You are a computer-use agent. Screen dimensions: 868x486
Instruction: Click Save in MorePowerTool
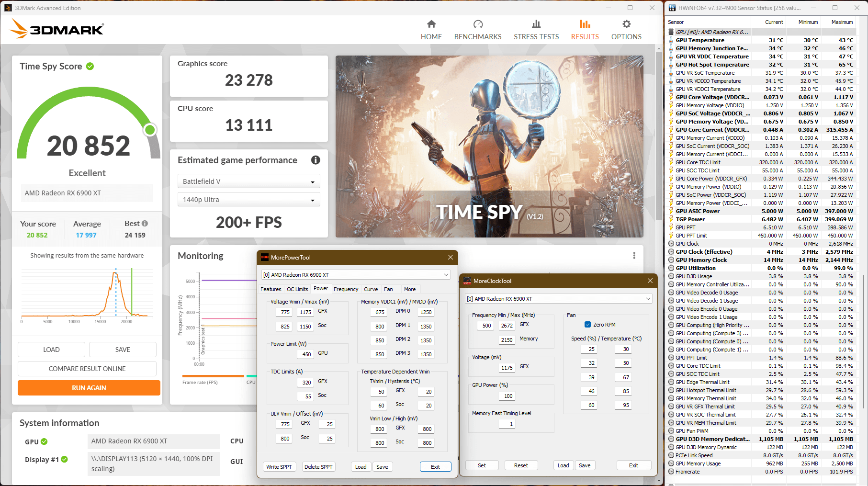click(382, 467)
